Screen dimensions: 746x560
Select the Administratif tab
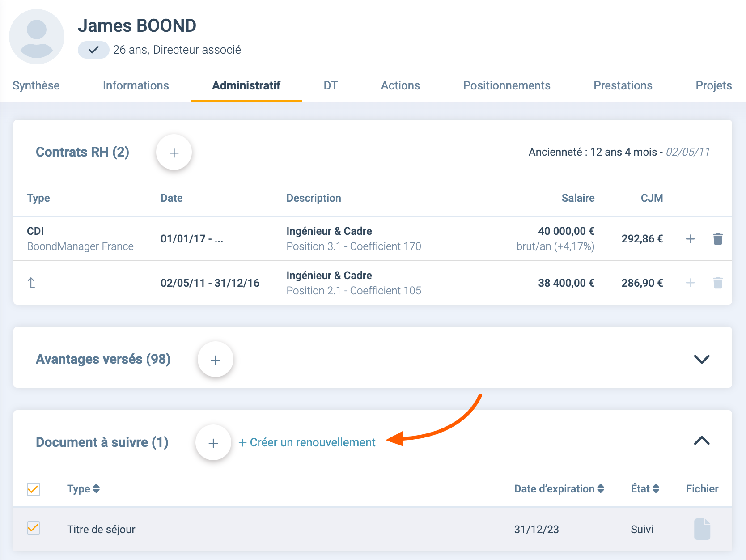click(246, 85)
